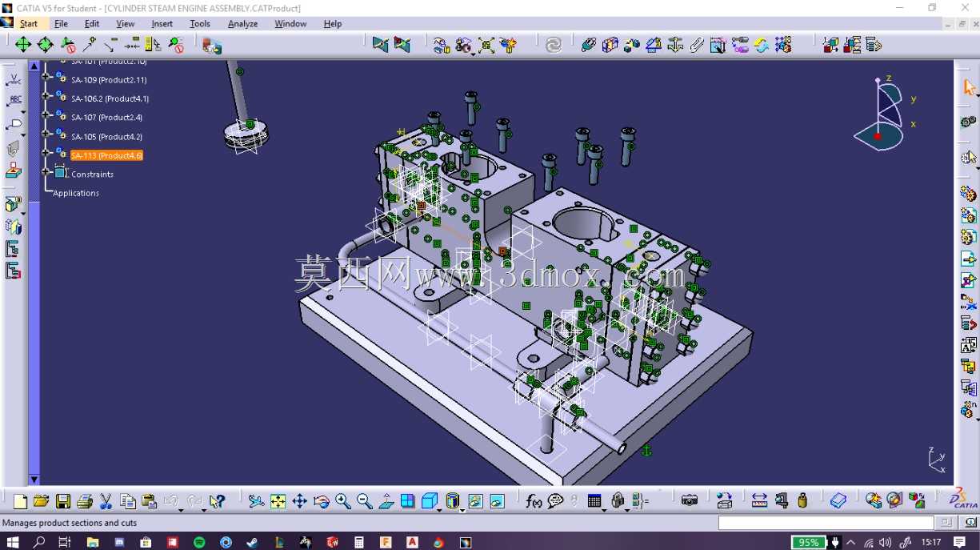This screenshot has height=550, width=980.
Task: Click the Create Multi-View icon
Action: click(408, 501)
